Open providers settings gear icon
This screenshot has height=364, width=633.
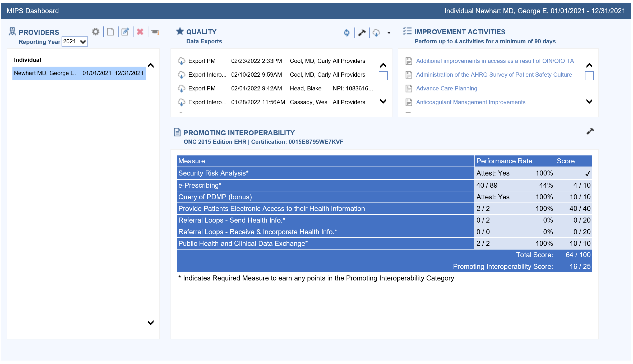point(95,32)
